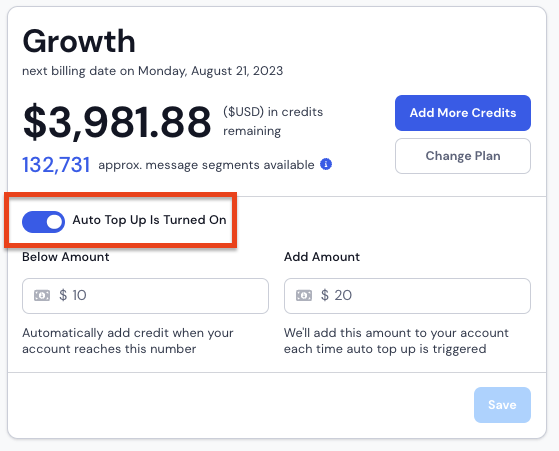Open the Change Plan option
This screenshot has width=559, height=451.
tap(463, 156)
